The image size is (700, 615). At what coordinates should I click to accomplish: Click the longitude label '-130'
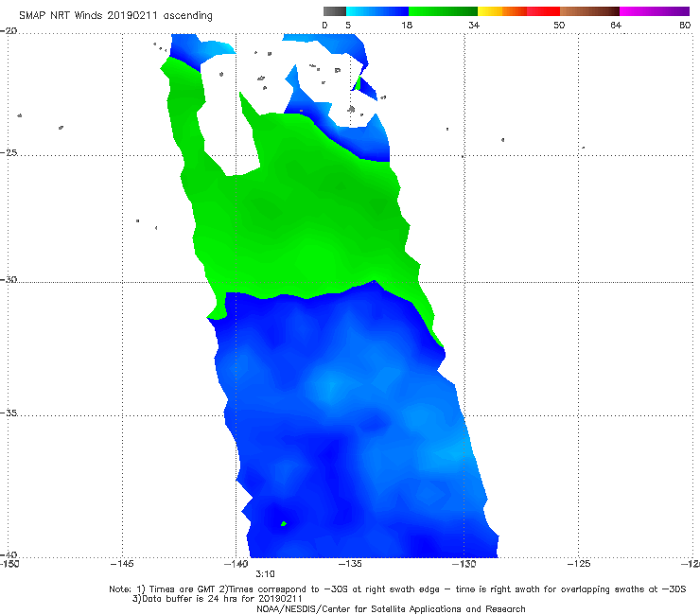pos(464,564)
